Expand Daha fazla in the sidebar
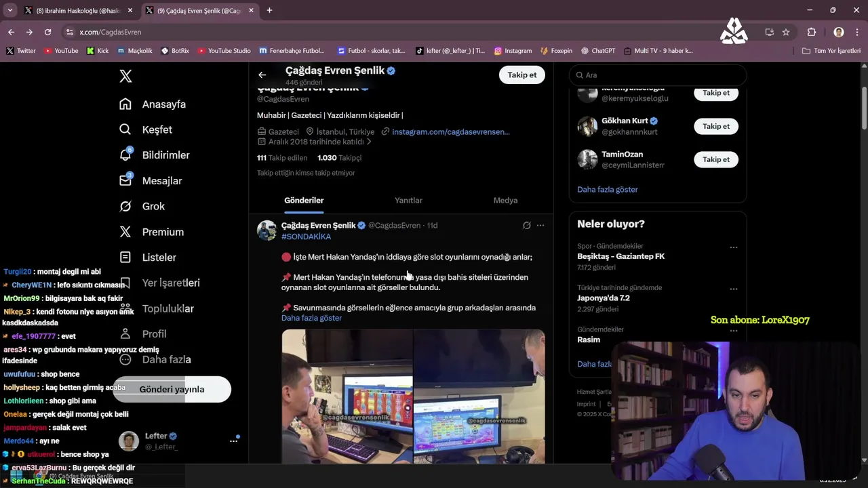The image size is (868, 488). pos(155,360)
